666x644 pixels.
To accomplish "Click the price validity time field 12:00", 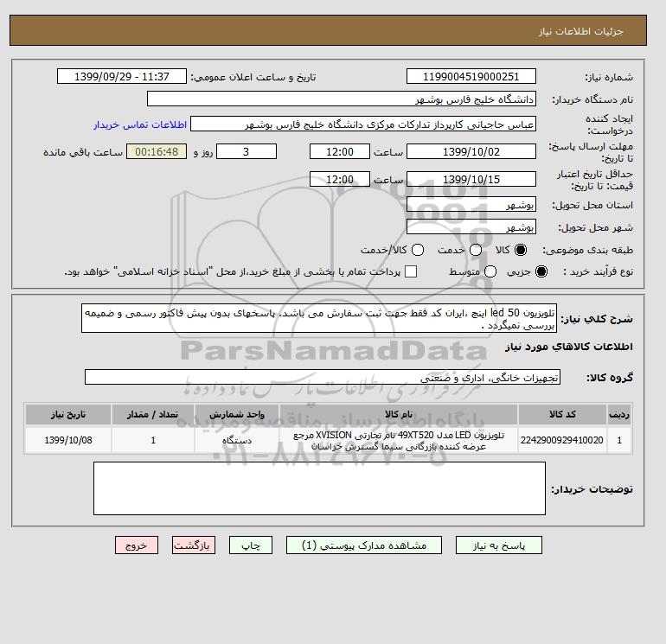I will coord(340,179).
